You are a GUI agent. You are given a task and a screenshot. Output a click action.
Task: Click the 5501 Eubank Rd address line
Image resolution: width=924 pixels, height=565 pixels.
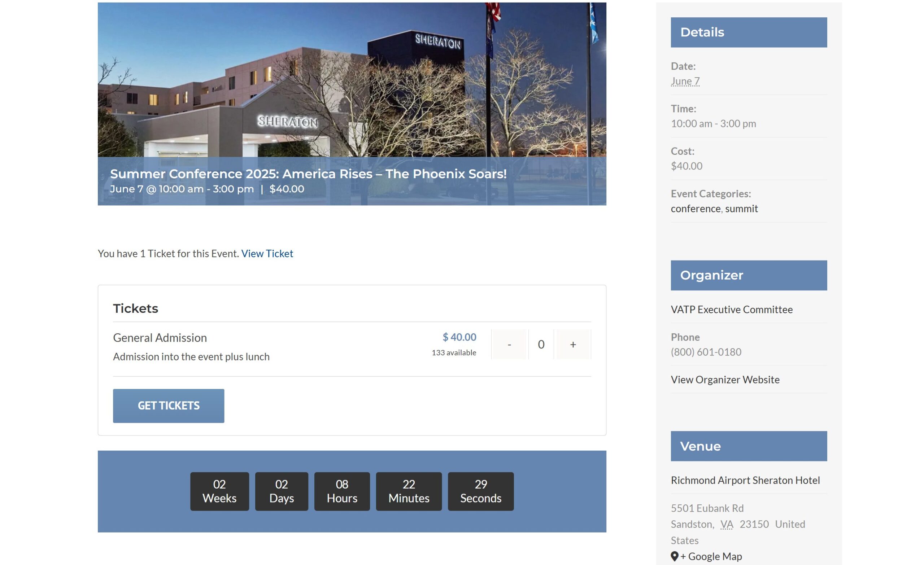[707, 508]
